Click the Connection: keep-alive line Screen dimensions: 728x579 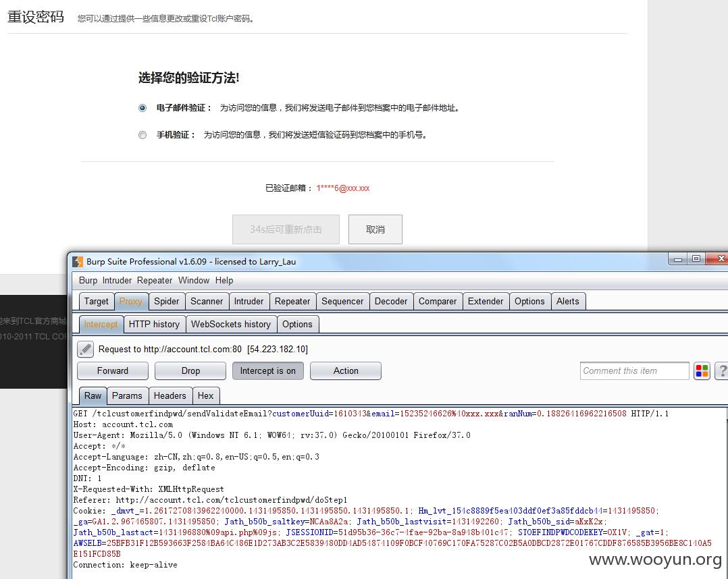[126, 565]
